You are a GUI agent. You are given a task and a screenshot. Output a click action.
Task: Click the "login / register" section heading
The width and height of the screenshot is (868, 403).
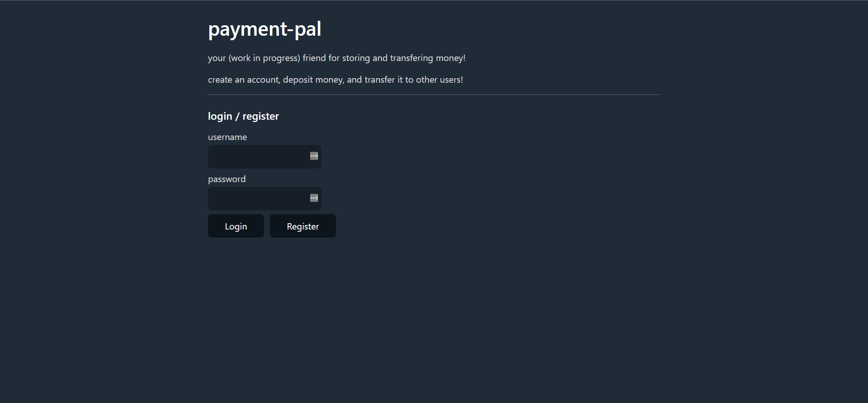pos(243,116)
